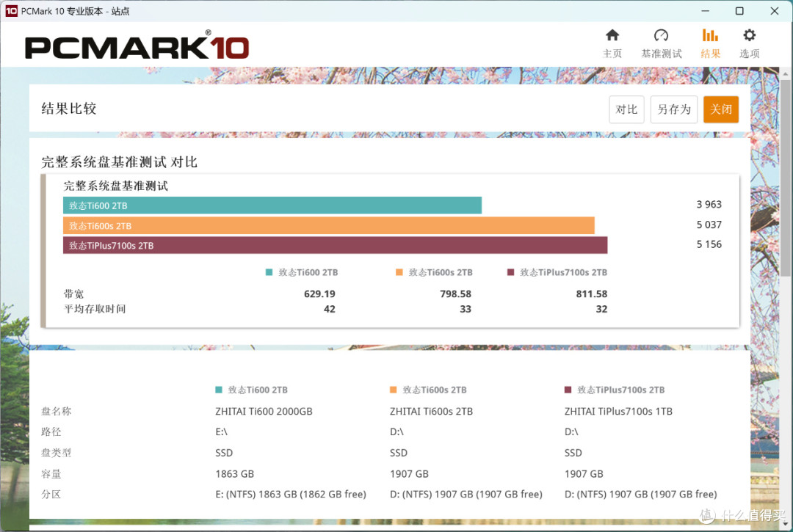Image resolution: width=793 pixels, height=532 pixels.
Task: Click the 选项 tab label
Action: 750,54
